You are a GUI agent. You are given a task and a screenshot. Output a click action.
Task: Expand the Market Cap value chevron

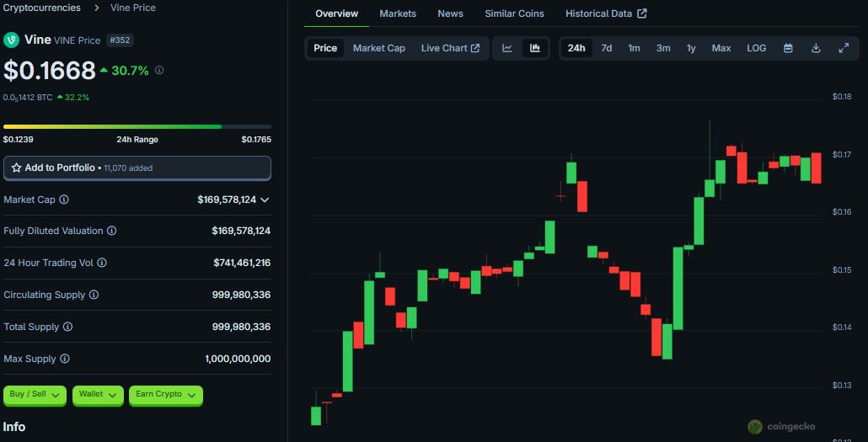(x=265, y=200)
